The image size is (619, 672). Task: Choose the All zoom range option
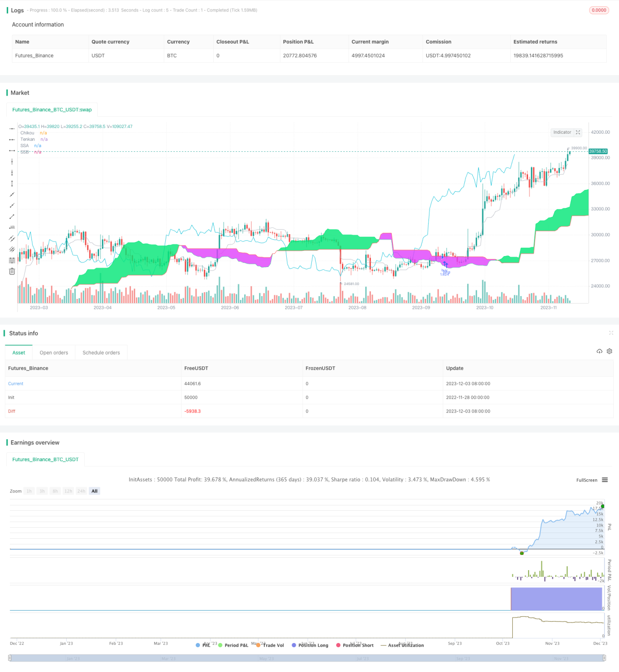(94, 491)
